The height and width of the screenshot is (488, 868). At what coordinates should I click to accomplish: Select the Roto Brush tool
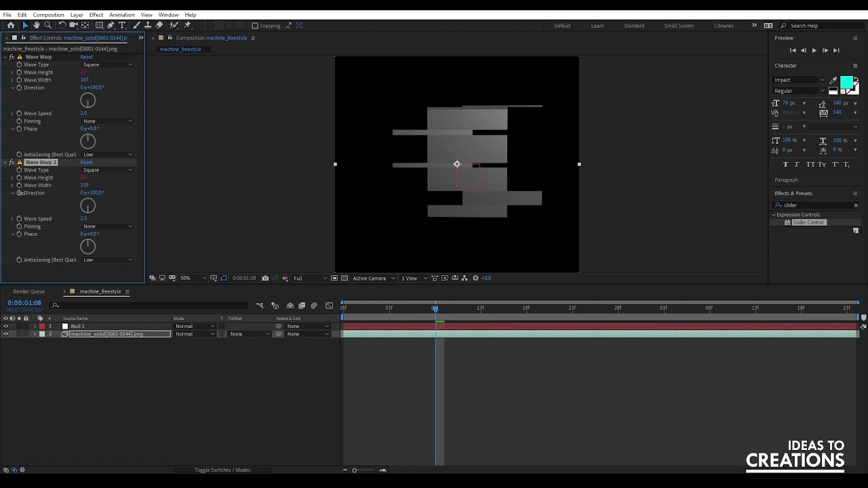(x=174, y=25)
